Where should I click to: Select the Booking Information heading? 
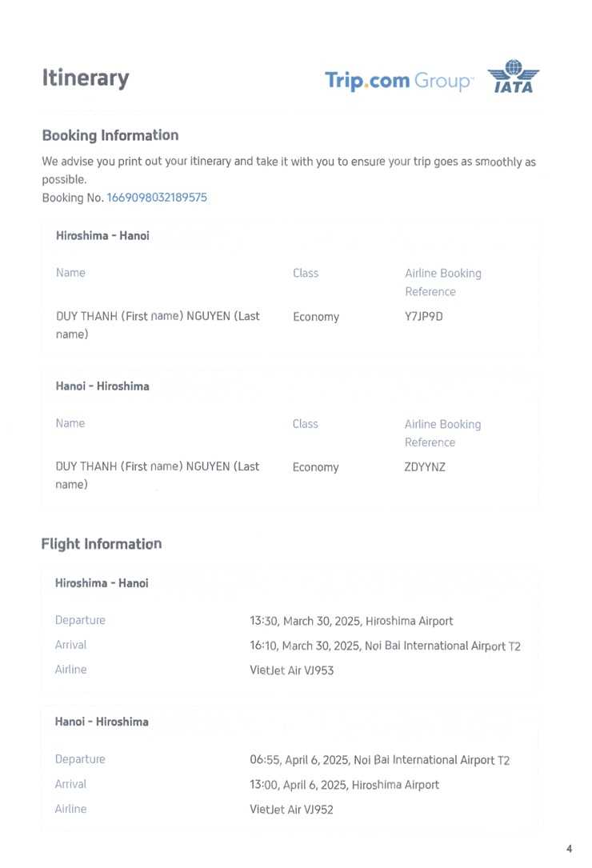click(110, 135)
